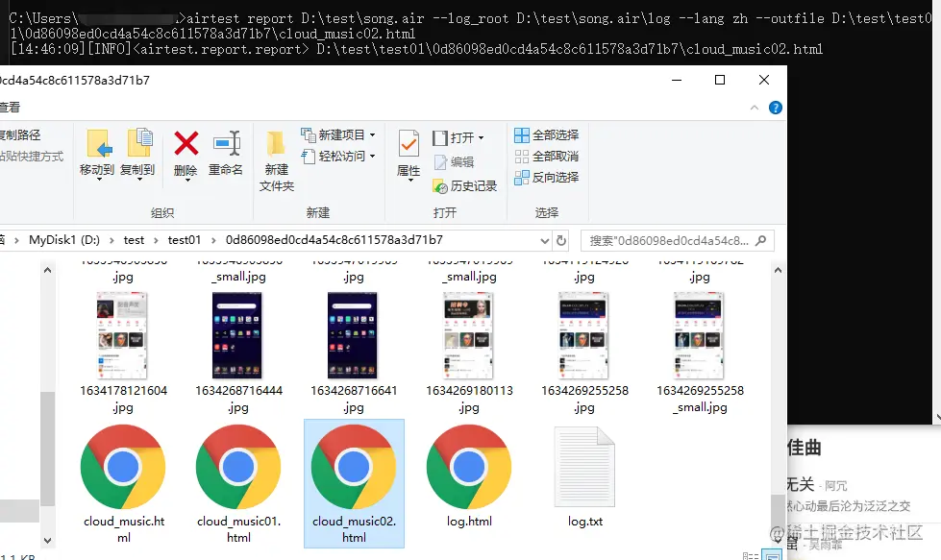The image size is (941, 560).
Task: Open the Delete (删除) dropdown arrow
Action: point(187,180)
